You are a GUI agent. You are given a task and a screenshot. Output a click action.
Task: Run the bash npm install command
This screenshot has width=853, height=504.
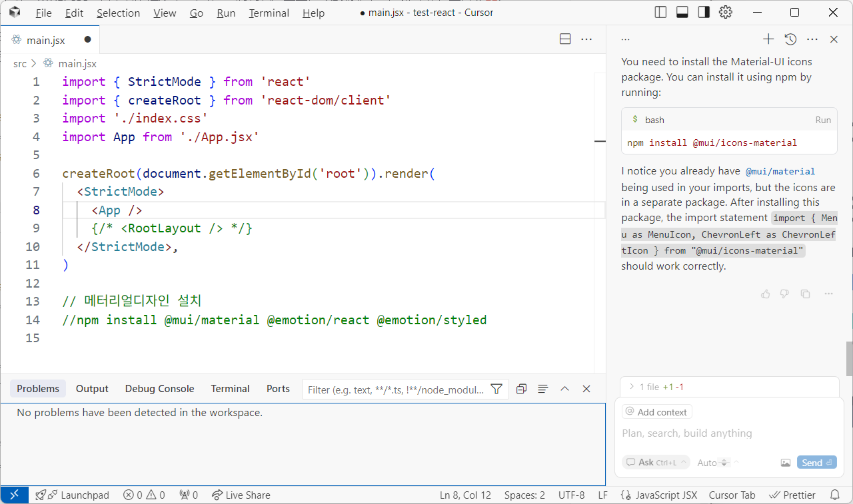(x=823, y=120)
